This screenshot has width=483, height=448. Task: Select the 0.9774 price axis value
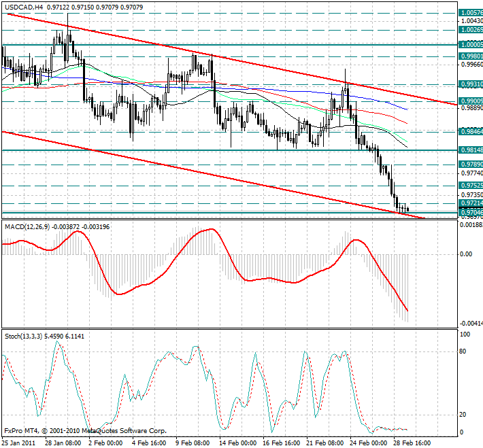(x=471, y=173)
